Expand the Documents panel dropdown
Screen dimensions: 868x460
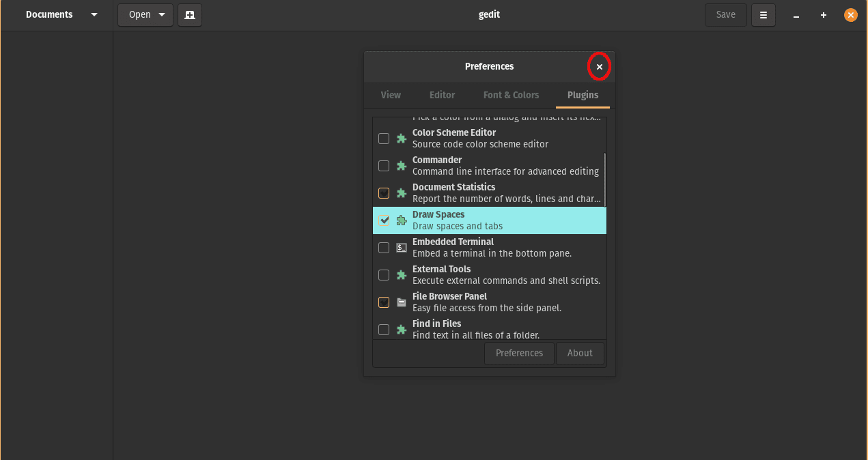pos(94,15)
